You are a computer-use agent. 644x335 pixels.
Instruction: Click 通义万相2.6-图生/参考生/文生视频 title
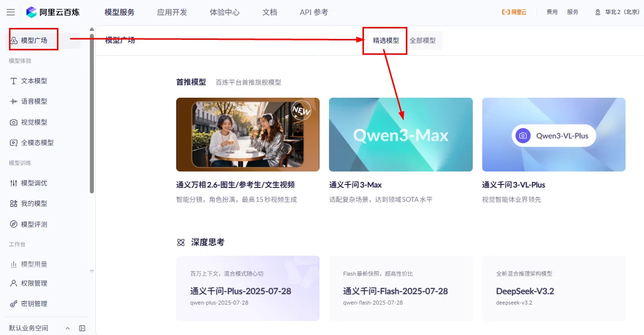[236, 185]
